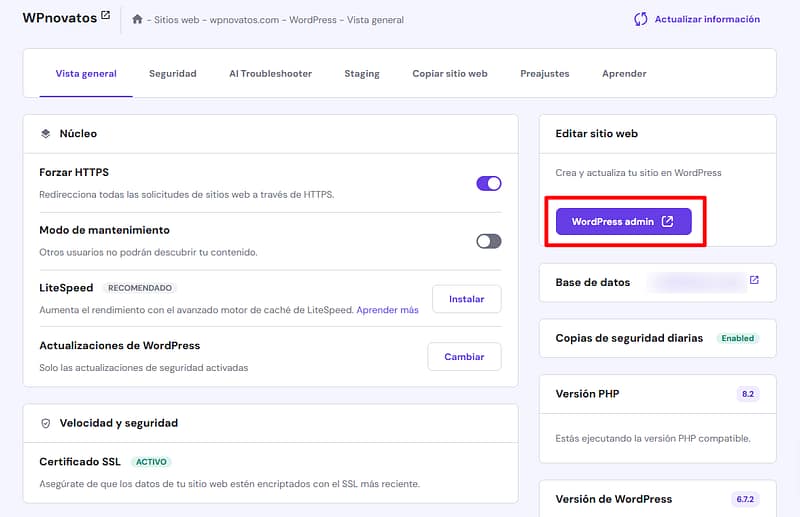Open the Base de datos external link icon
Viewport: 800px width, 517px height.
click(754, 281)
